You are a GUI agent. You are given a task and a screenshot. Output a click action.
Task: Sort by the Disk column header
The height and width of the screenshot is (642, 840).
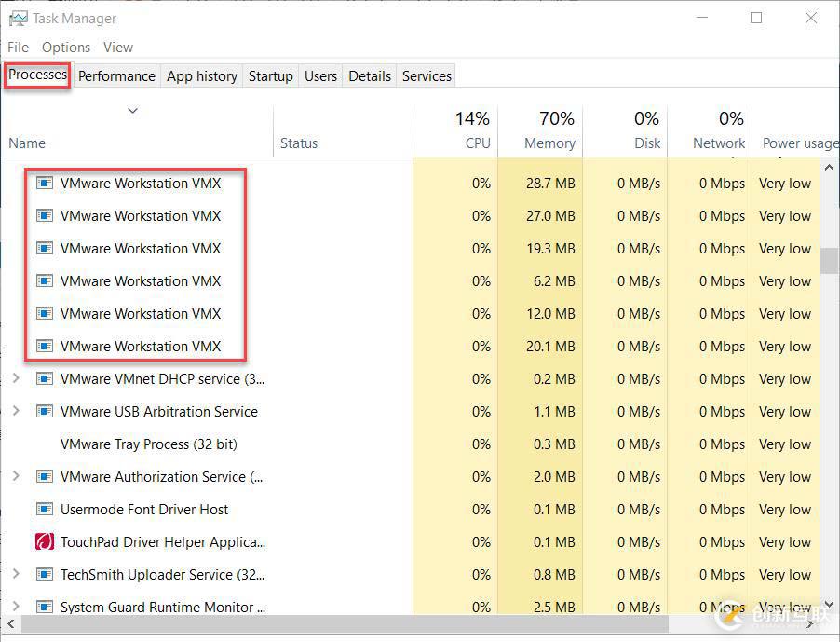click(x=625, y=131)
